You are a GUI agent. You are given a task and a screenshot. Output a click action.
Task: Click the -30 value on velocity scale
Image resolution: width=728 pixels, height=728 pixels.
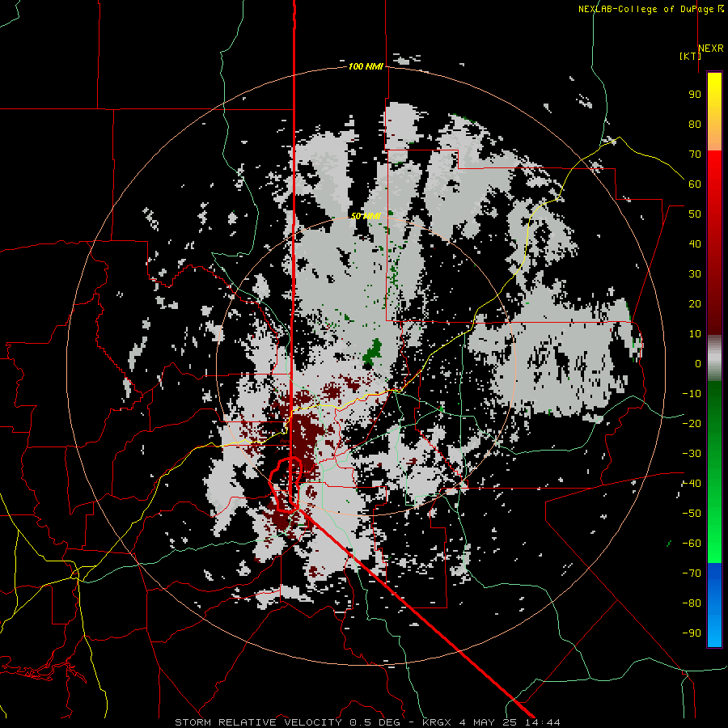click(692, 454)
